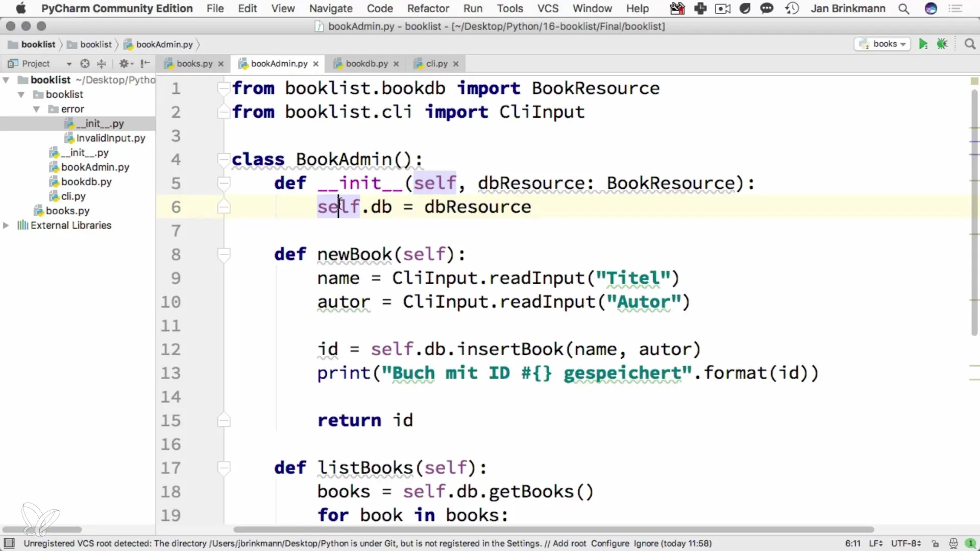Fold the BookAdmin class at line 4
The height and width of the screenshot is (551, 980).
coord(224,160)
